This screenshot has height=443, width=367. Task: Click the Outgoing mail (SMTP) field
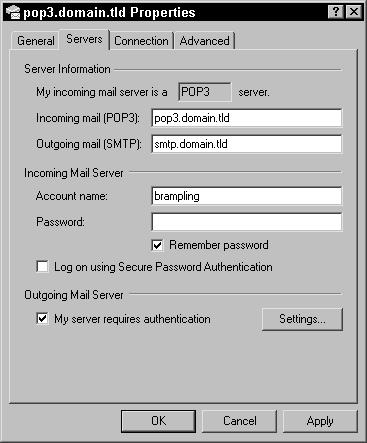[246, 144]
